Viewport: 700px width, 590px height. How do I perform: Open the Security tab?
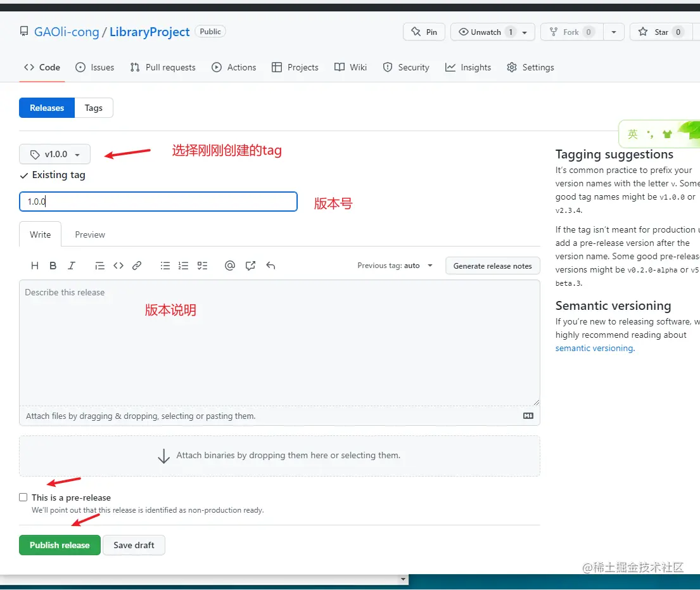406,67
